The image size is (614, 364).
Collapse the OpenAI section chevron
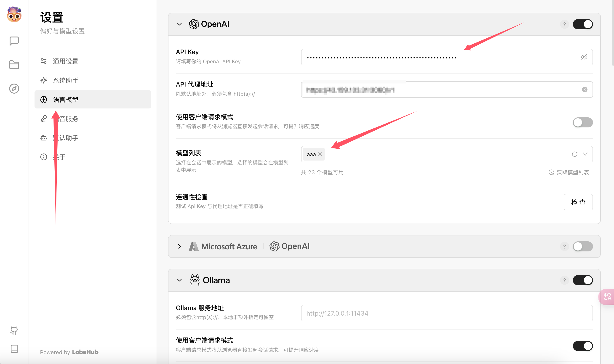179,24
